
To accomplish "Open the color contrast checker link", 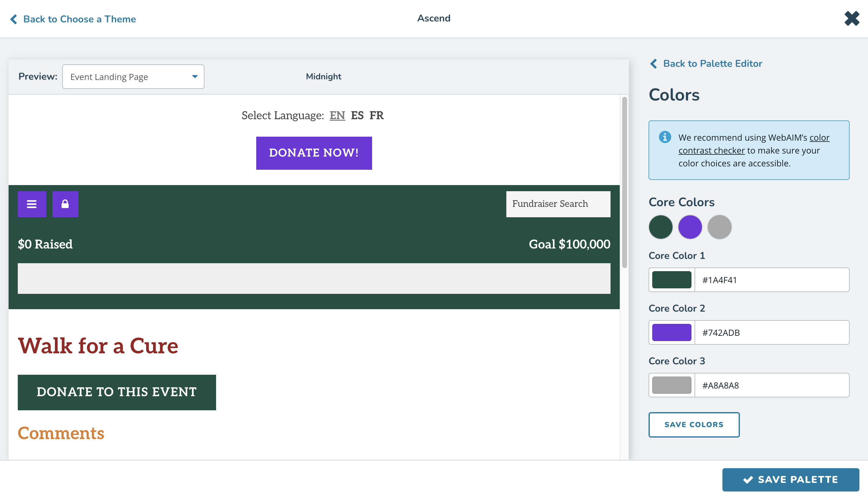I will [754, 144].
